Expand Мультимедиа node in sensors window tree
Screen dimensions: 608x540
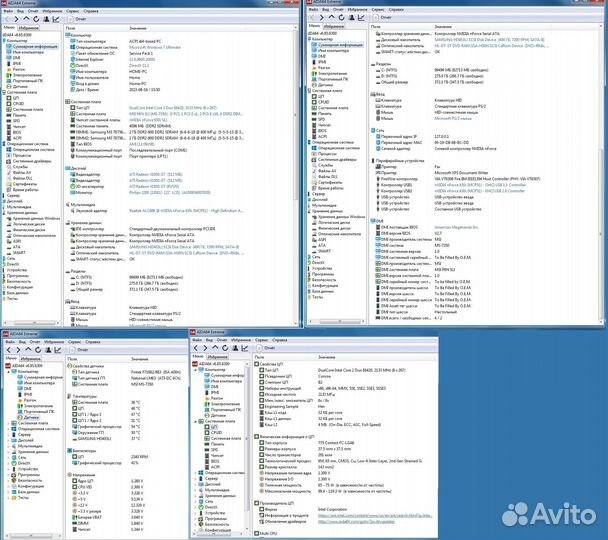coord(9,446)
